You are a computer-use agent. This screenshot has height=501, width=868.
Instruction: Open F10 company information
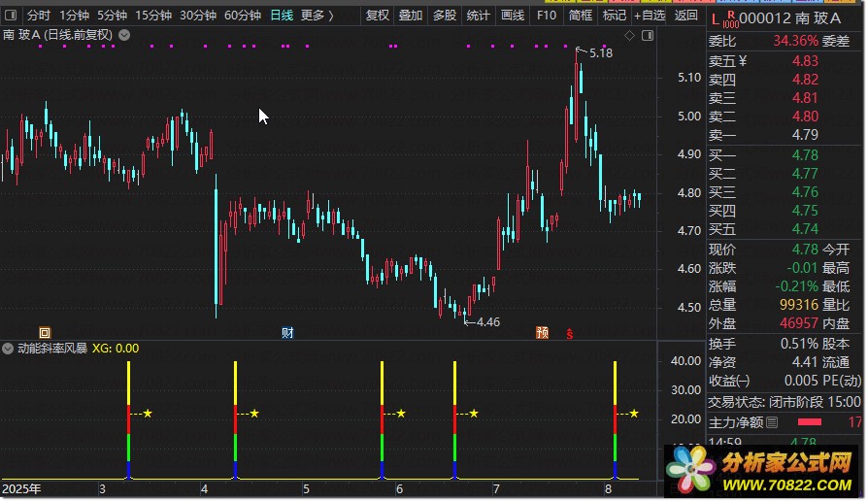pos(547,15)
